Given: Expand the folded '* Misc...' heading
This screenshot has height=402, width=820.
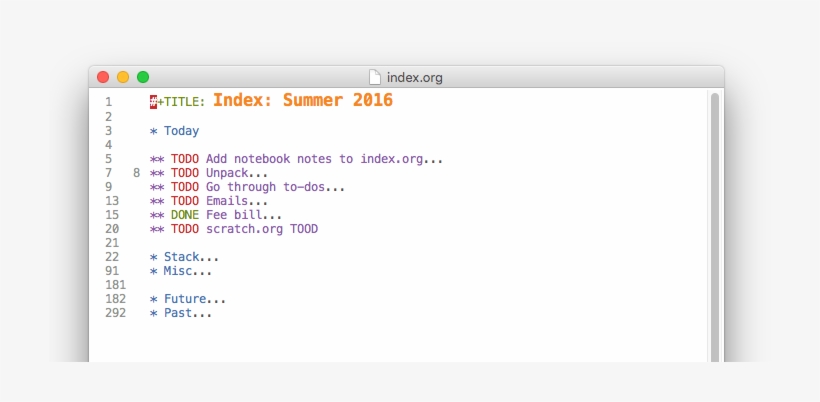Looking at the screenshot, I should click(x=180, y=271).
